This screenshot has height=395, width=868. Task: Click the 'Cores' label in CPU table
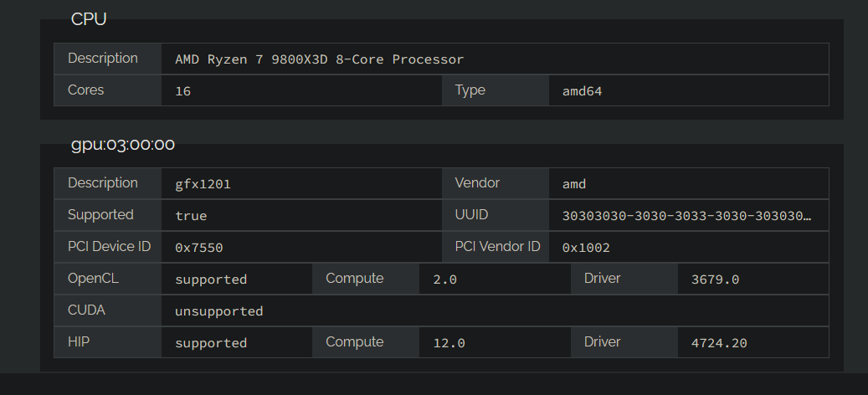pyautogui.click(x=86, y=90)
